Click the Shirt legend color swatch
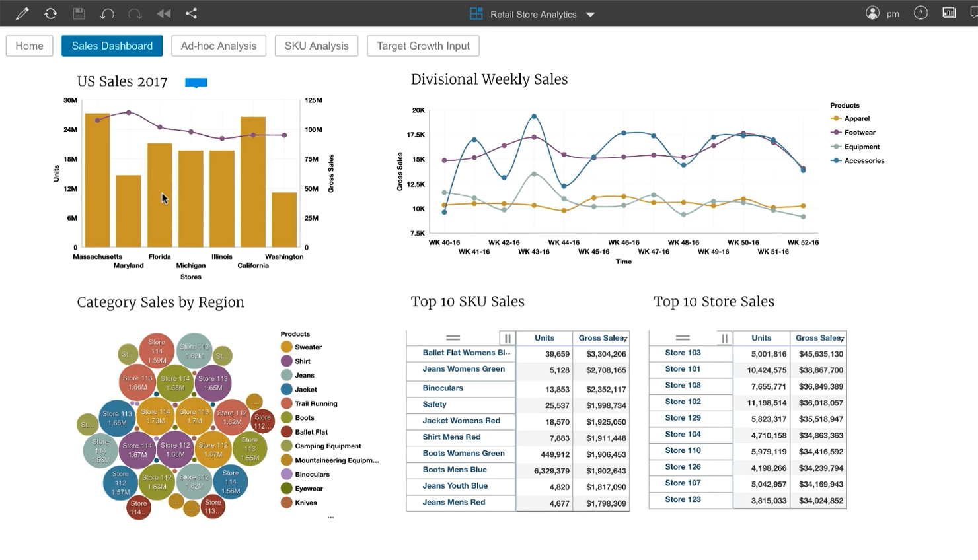This screenshot has width=978, height=560. tap(287, 361)
